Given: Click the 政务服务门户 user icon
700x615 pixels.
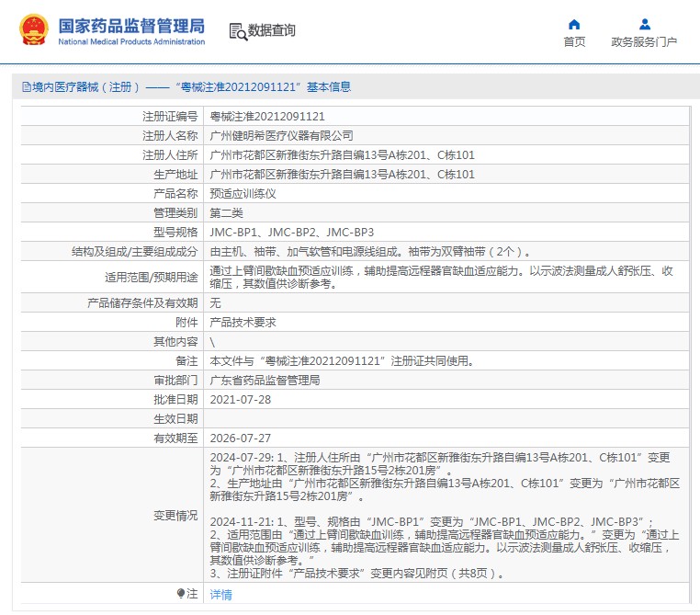Looking at the screenshot, I should tap(644, 24).
